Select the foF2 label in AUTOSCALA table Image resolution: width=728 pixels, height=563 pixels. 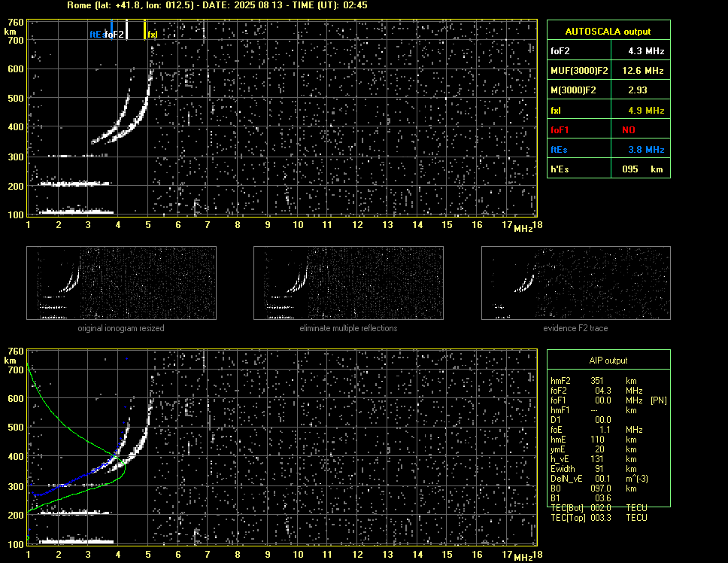(560, 51)
